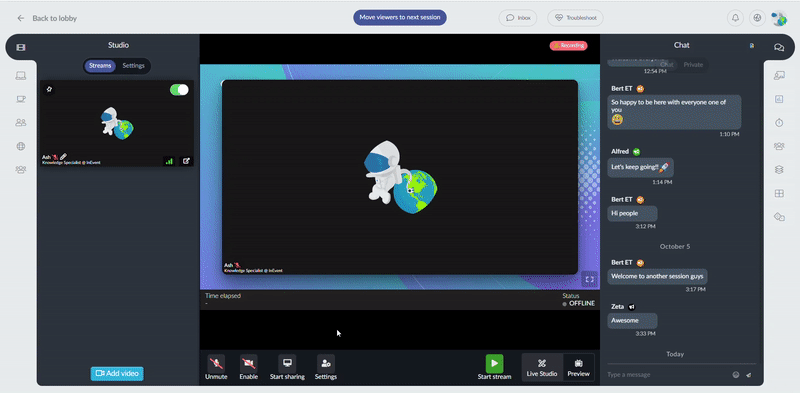Select the Private chat tab

coord(693,65)
